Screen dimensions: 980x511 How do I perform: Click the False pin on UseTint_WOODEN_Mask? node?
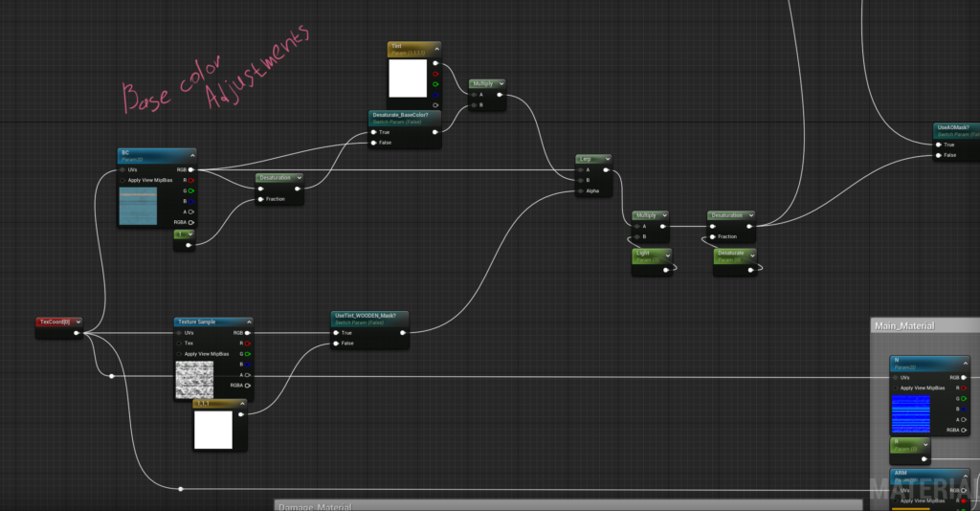coord(336,344)
